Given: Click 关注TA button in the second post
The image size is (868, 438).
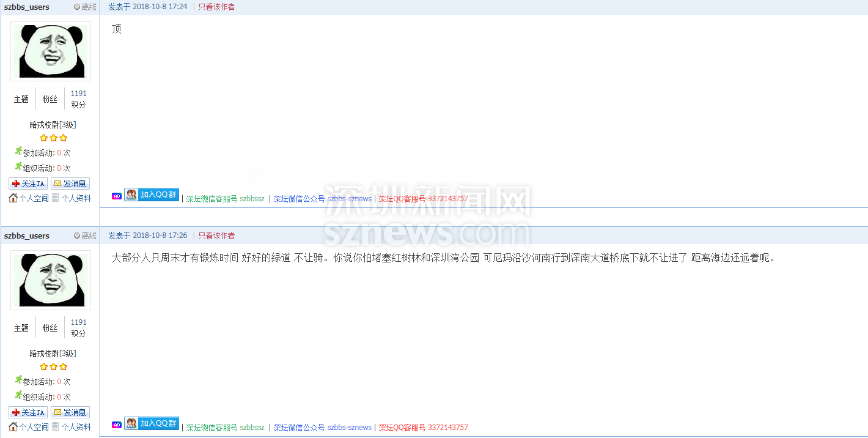Looking at the screenshot, I should pos(28,412).
